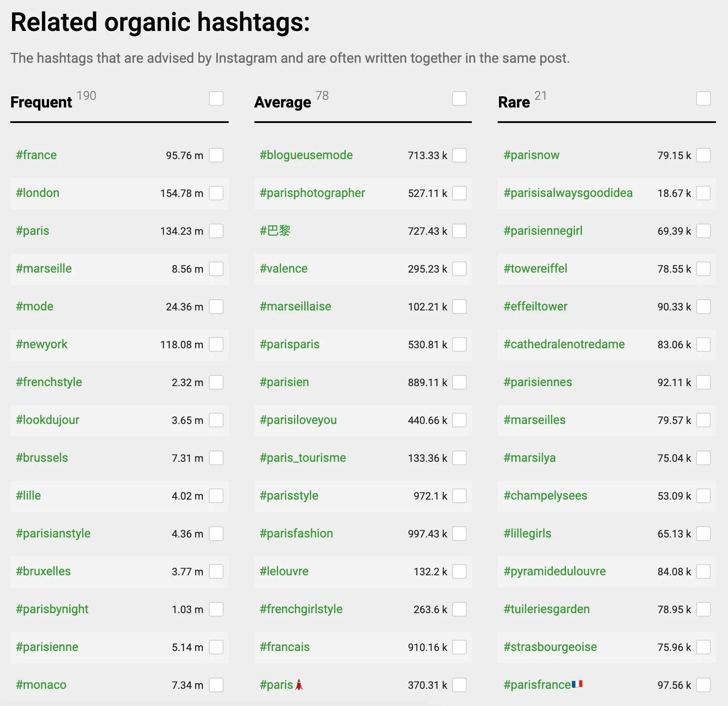Tick the #parisphotographer checkbox
The width and height of the screenshot is (728, 706).
pos(459,193)
